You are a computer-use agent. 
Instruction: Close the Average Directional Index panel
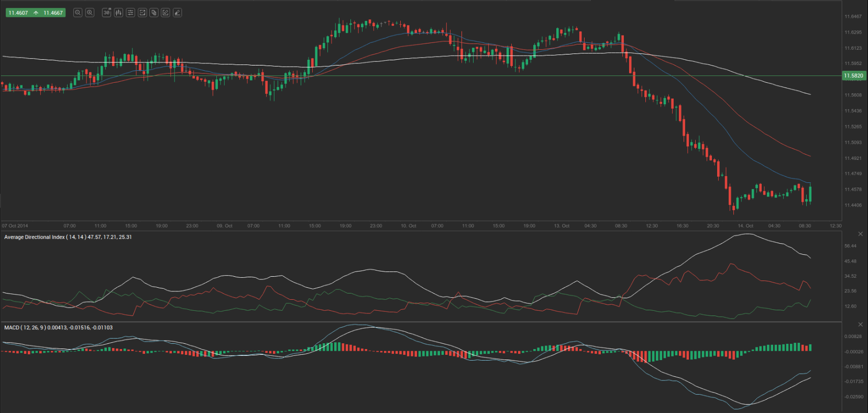pos(860,234)
